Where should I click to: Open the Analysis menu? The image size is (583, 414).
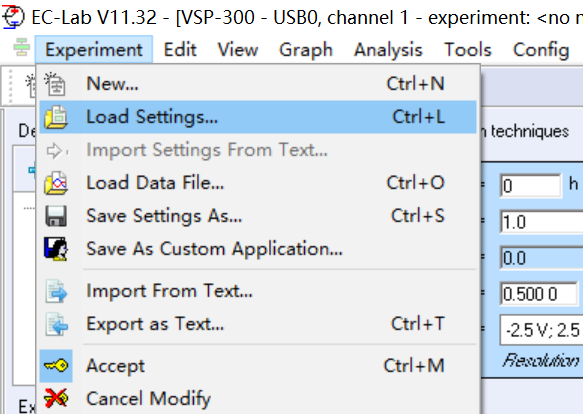point(388,49)
